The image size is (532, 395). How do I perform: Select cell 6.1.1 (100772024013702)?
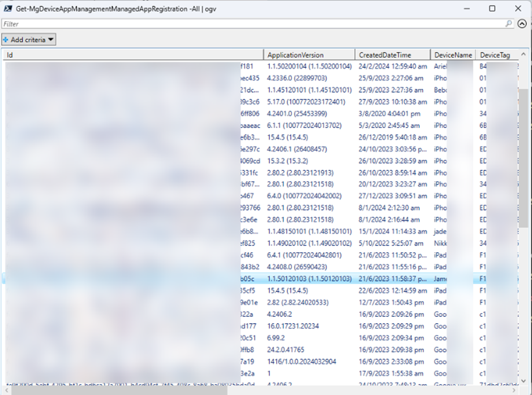click(x=304, y=126)
